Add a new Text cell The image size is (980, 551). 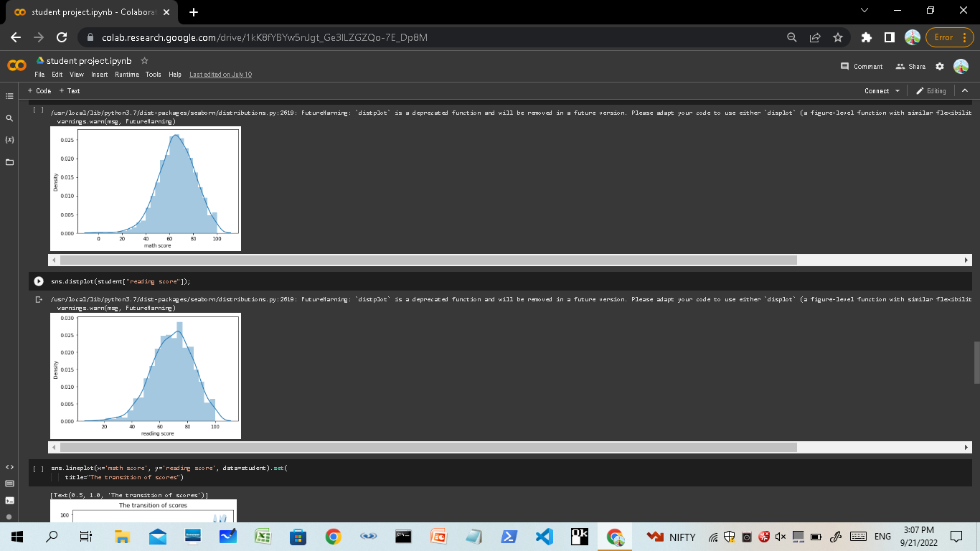[x=70, y=91]
